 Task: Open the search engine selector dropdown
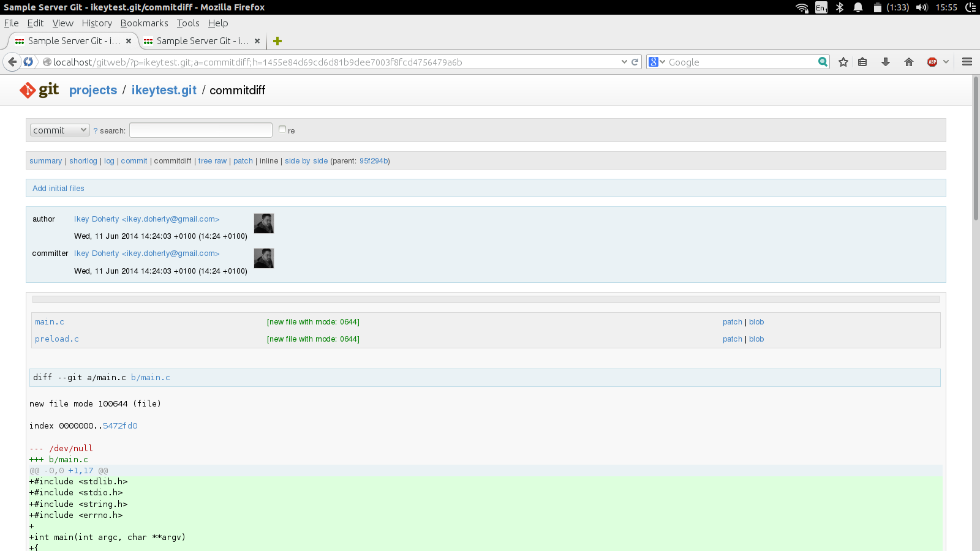[657, 62]
